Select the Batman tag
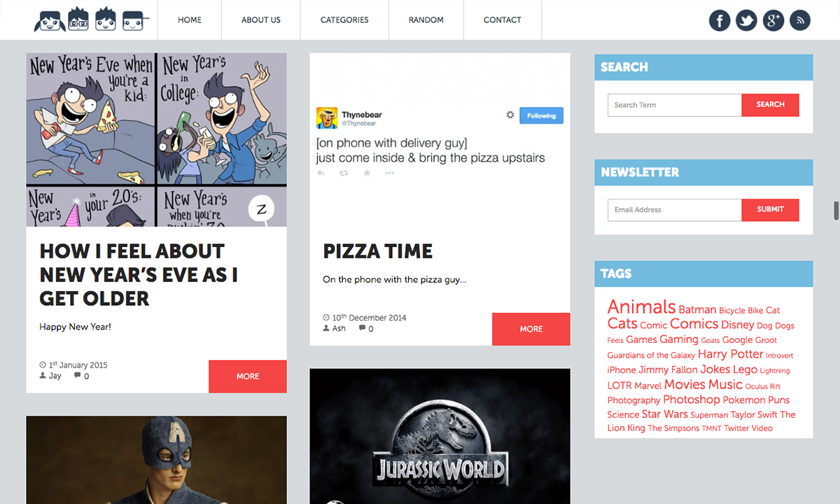Image resolution: width=840 pixels, height=504 pixels. click(x=697, y=309)
